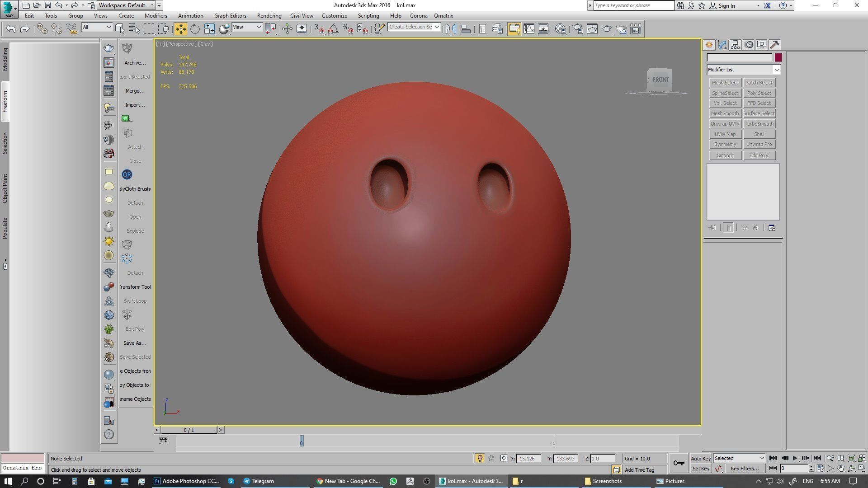Toggle the Percent Snap button
Image resolution: width=868 pixels, height=488 pixels.
(x=348, y=29)
